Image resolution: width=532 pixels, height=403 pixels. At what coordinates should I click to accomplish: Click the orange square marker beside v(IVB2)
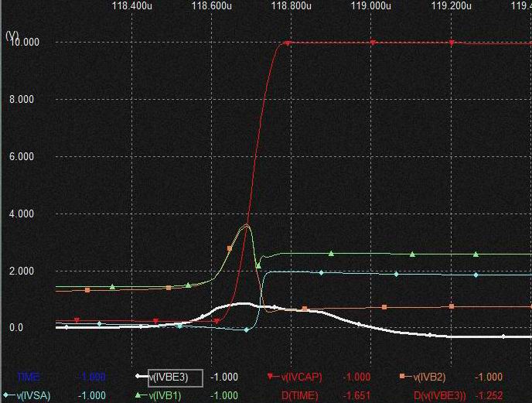[x=403, y=377]
